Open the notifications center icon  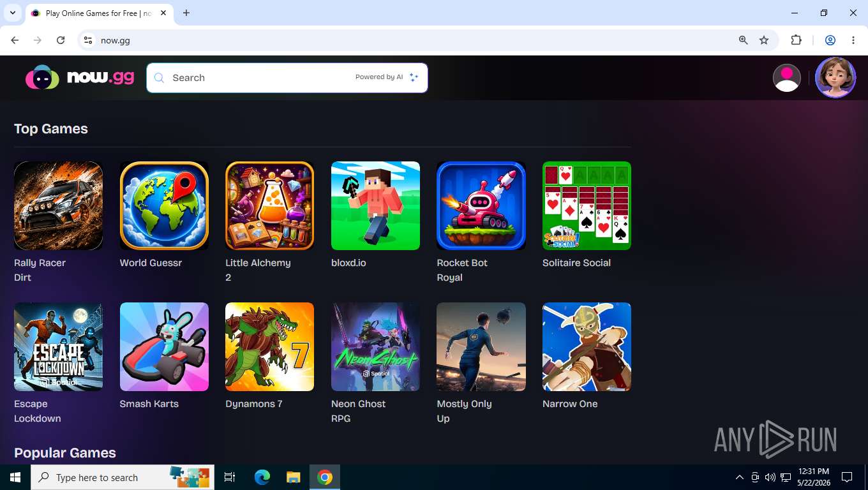(x=847, y=477)
